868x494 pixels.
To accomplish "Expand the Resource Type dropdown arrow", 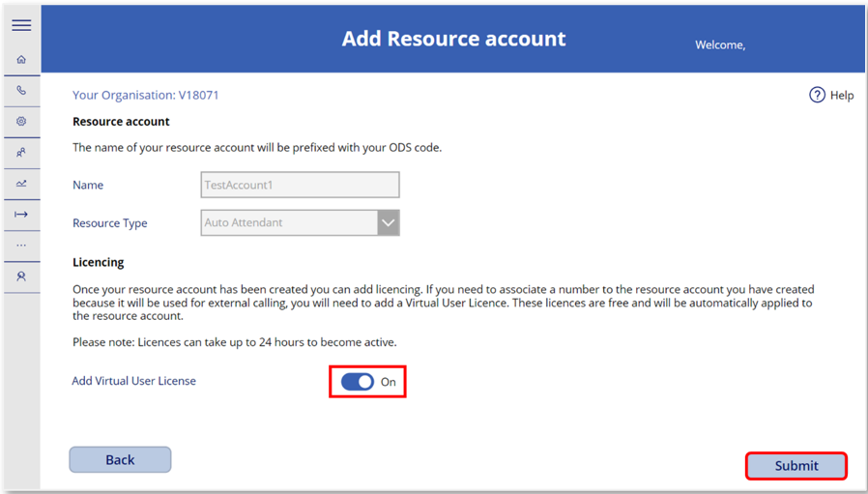I will point(389,222).
